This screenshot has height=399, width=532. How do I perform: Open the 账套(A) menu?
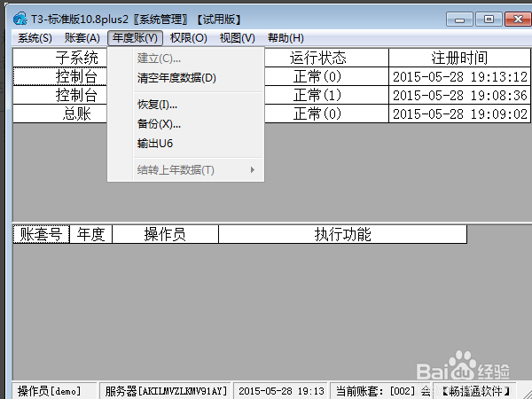coord(82,38)
